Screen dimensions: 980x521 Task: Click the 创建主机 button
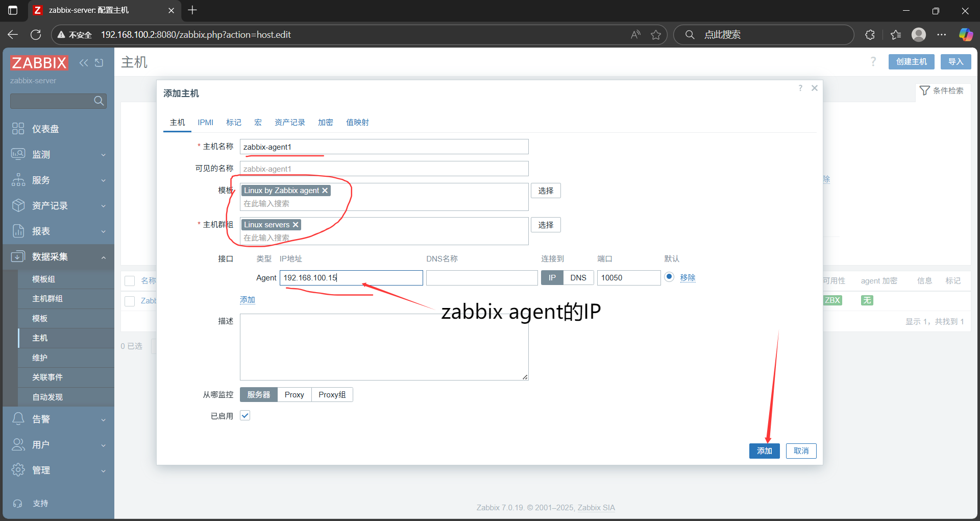pyautogui.click(x=912, y=62)
